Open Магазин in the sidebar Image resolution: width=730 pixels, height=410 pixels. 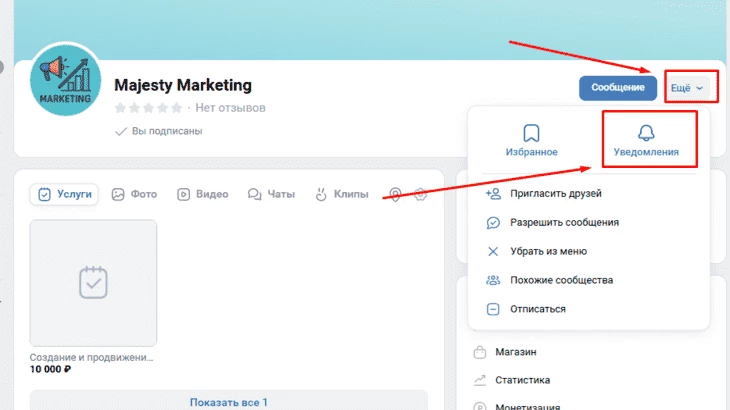[515, 352]
